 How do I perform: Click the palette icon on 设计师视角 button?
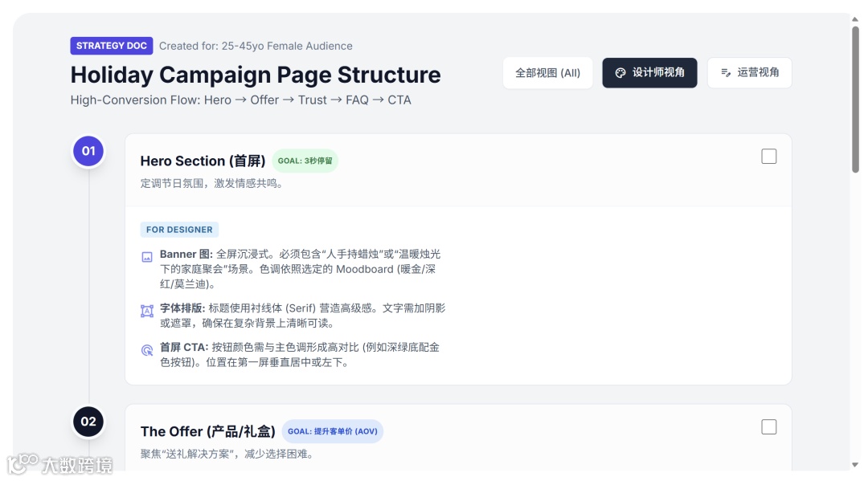coord(620,73)
